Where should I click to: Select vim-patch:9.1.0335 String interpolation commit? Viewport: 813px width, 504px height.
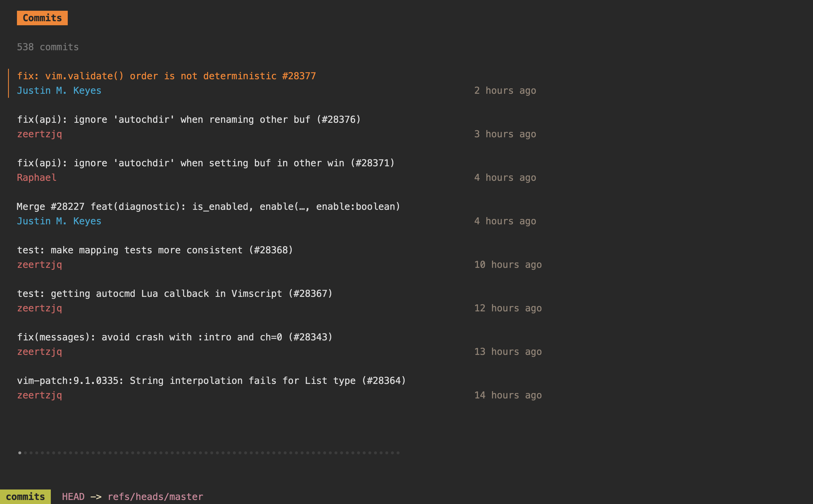[211, 381]
